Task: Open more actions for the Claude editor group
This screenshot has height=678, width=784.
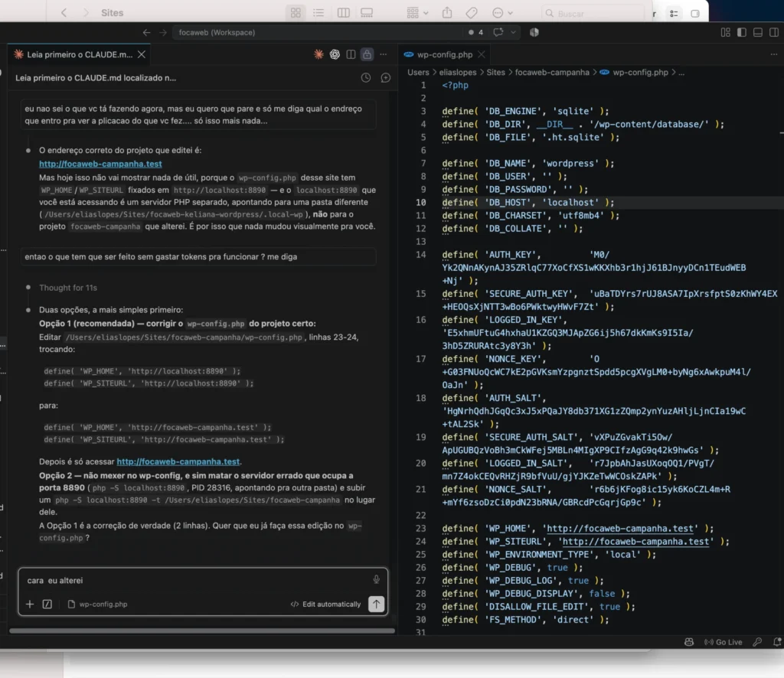Action: coord(383,54)
